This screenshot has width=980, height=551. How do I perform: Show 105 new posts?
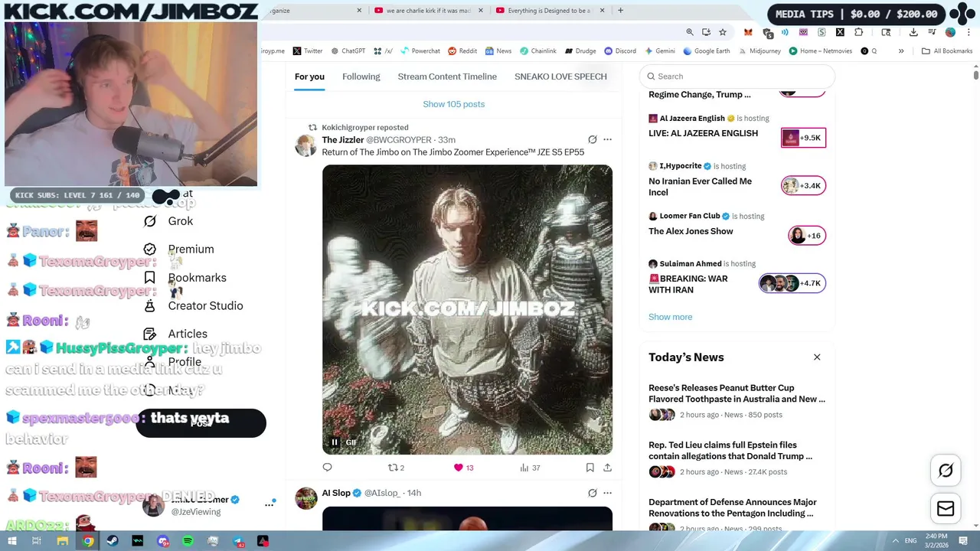pos(454,104)
